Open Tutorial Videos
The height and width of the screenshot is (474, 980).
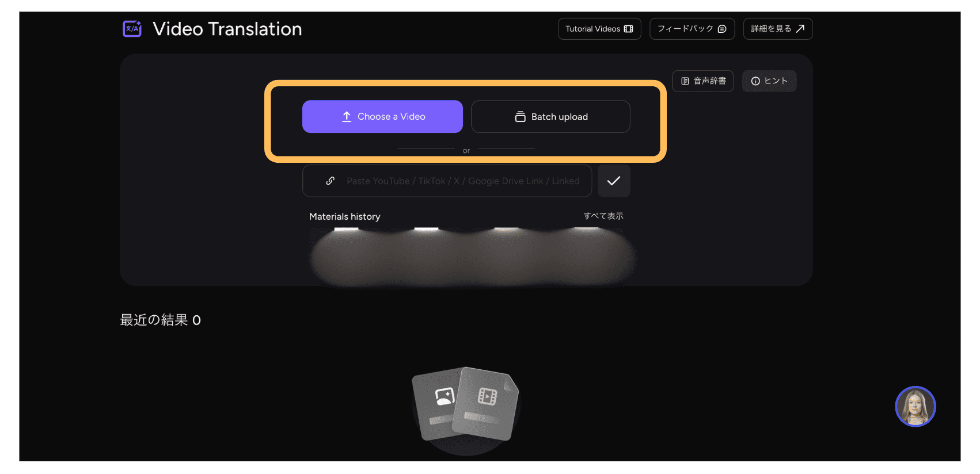pos(599,29)
